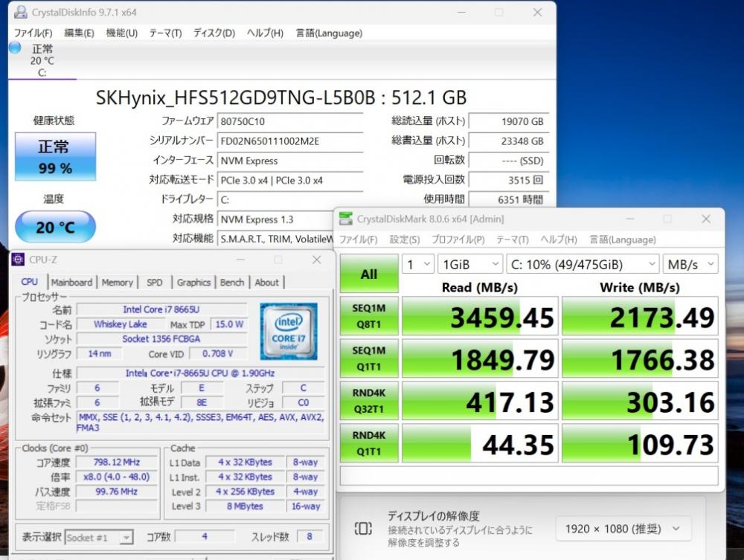Switch to SPD tab in CPU-Z

[x=155, y=282]
